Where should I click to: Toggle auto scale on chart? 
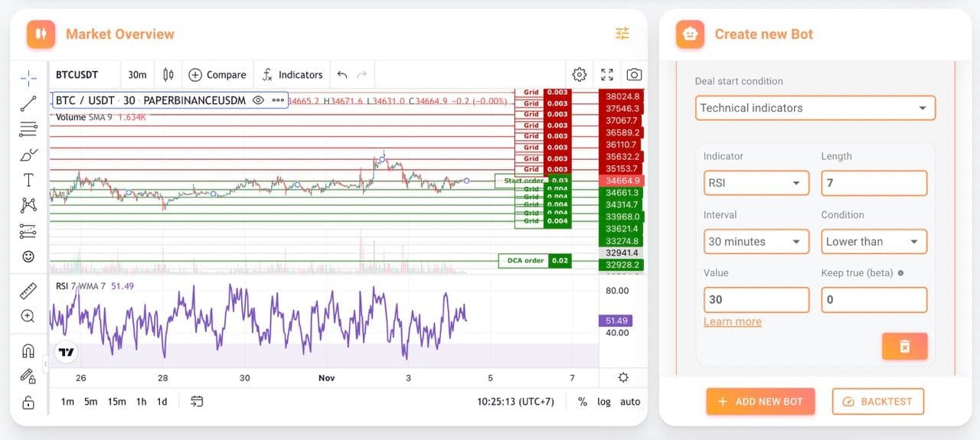click(x=630, y=402)
